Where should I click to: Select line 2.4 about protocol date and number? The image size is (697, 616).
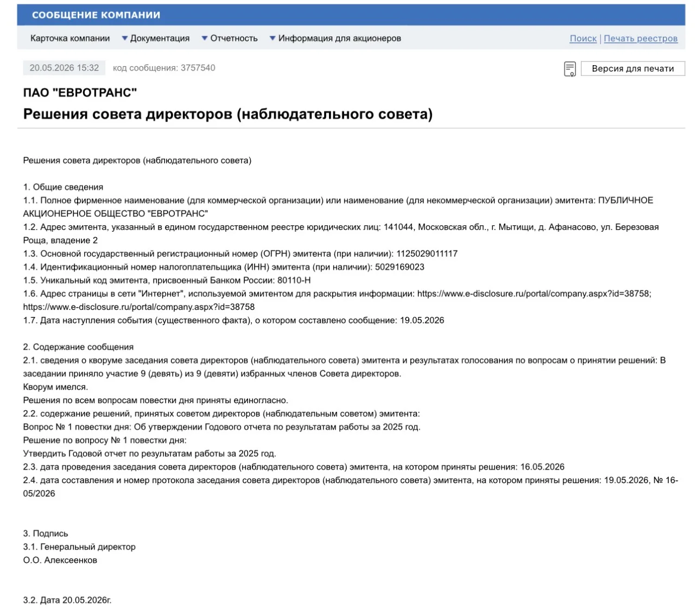351,487
